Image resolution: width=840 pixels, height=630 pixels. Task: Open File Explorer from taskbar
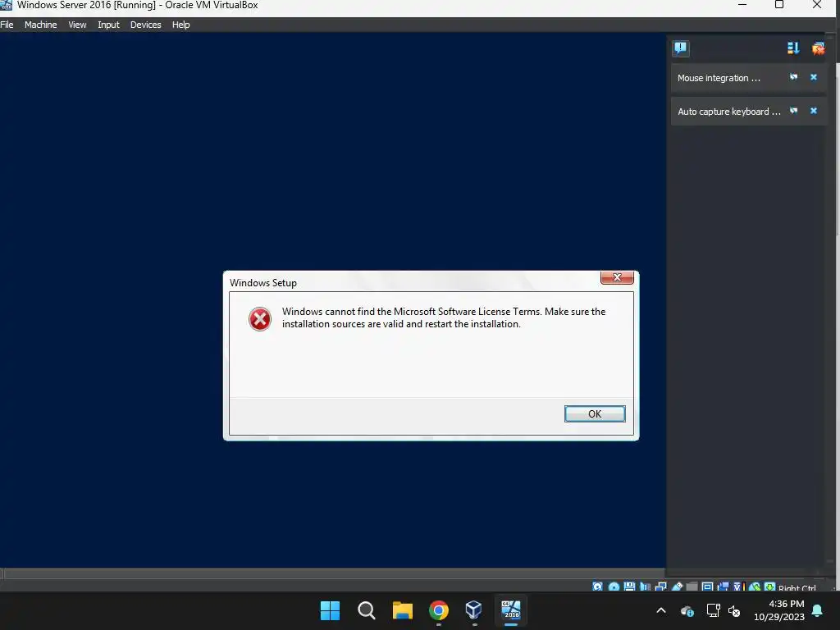coord(402,610)
